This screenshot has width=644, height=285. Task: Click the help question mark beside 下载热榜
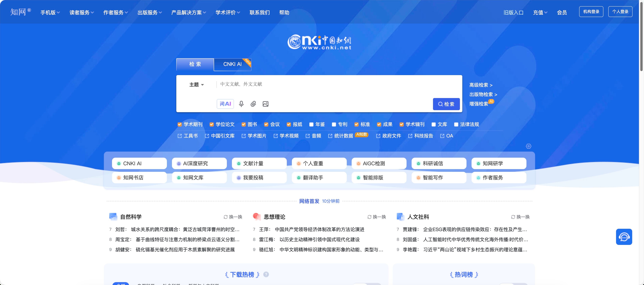point(266,275)
